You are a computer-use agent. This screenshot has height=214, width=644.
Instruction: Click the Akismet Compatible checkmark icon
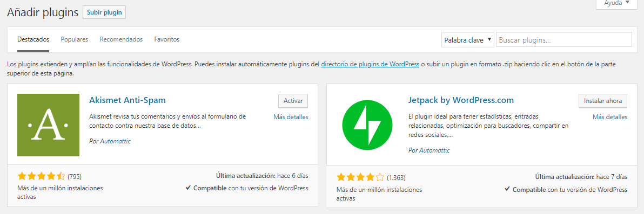coord(188,188)
